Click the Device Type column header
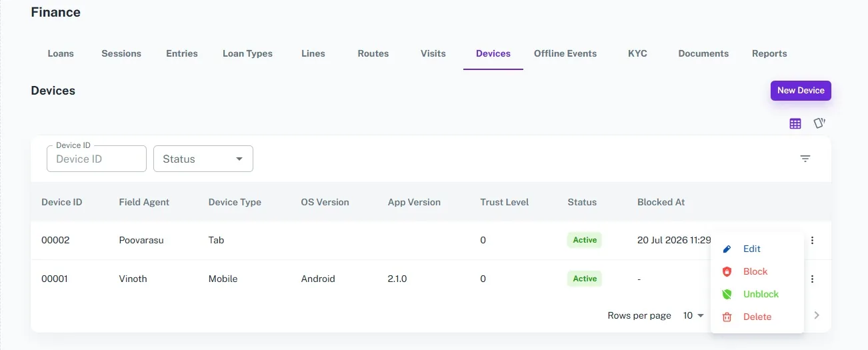Screen dimensions: 868x350 pos(235,202)
